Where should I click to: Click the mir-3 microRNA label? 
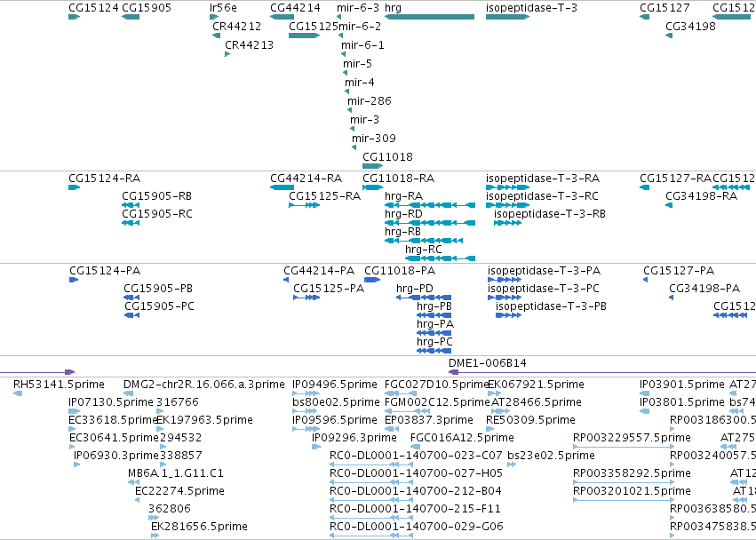[x=364, y=119]
